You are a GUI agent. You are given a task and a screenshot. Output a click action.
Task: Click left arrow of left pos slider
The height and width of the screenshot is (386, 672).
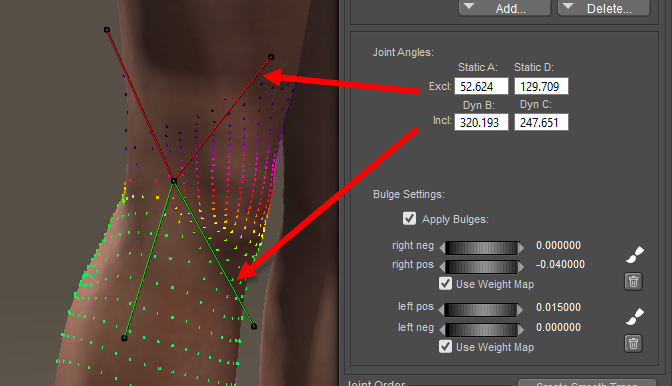[x=442, y=310]
